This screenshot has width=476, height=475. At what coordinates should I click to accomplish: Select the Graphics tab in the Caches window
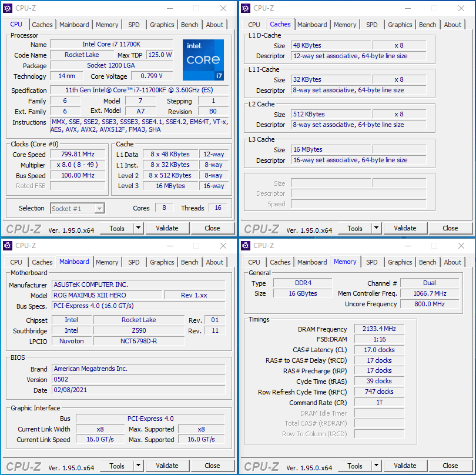point(400,25)
